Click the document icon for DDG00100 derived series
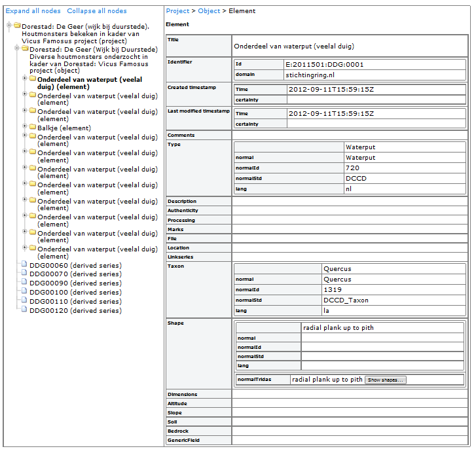This screenshot has height=451, width=476. tap(24, 291)
